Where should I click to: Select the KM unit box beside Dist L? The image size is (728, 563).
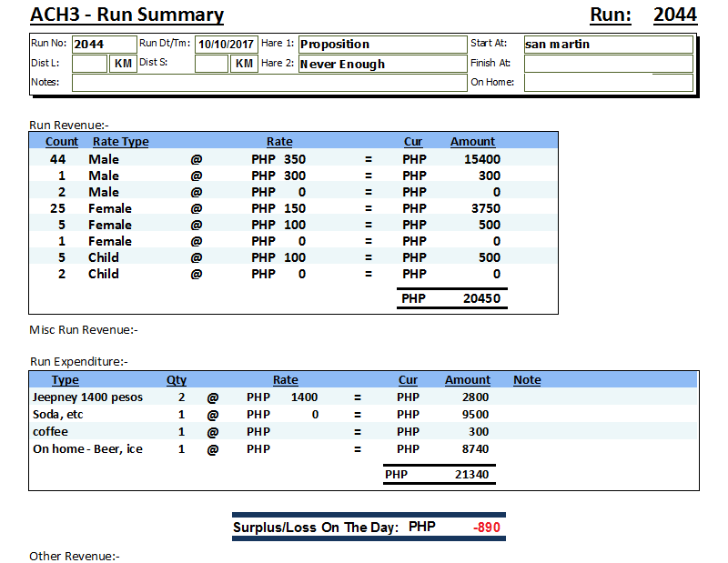124,64
